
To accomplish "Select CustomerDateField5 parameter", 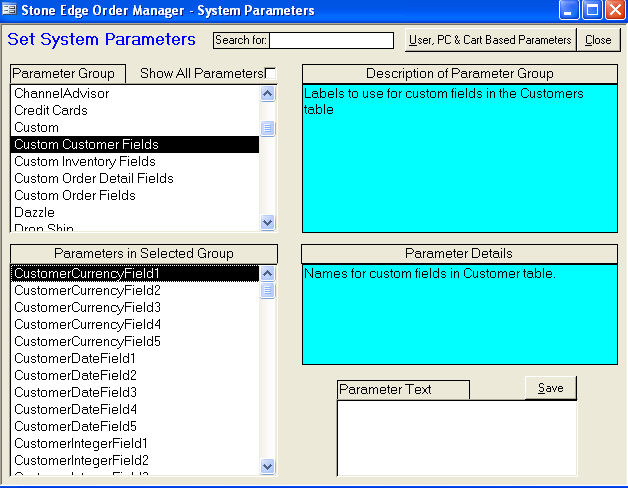I will [135, 426].
